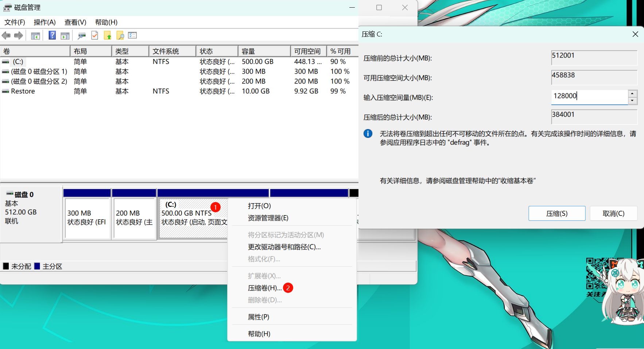Open the 文件(F) menu
Image resolution: width=644 pixels, height=349 pixels.
point(15,22)
